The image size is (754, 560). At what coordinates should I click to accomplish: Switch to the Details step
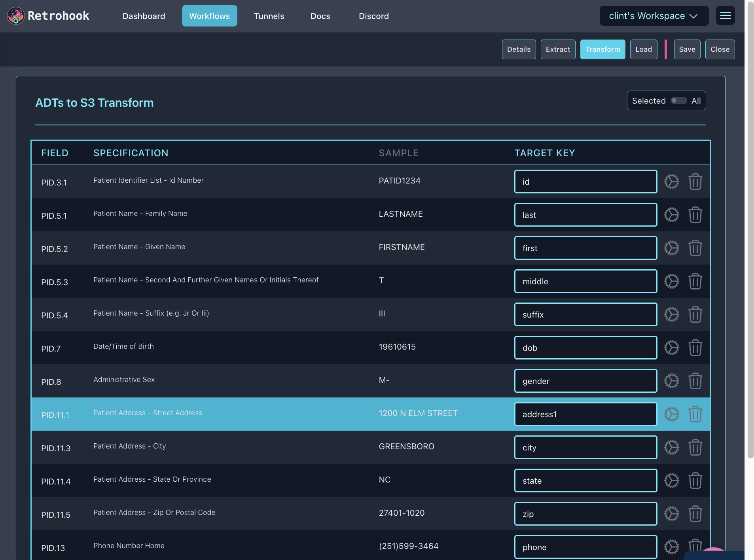(x=519, y=49)
